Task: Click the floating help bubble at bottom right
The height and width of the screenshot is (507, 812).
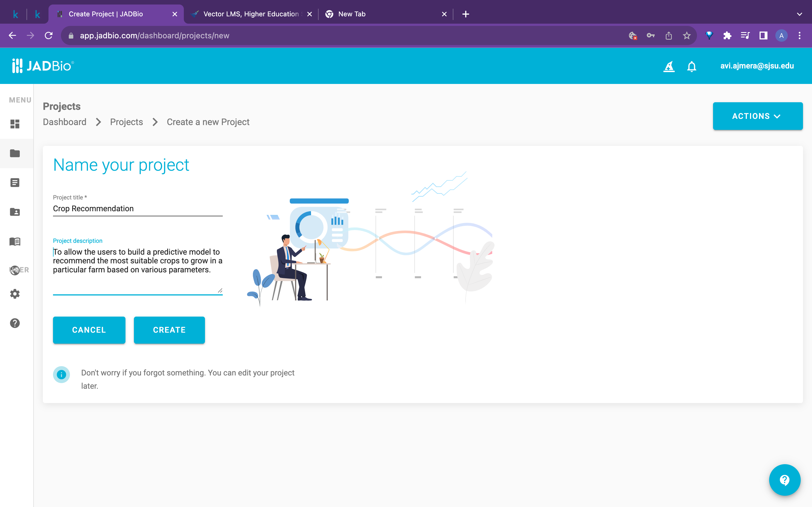Action: point(784,479)
